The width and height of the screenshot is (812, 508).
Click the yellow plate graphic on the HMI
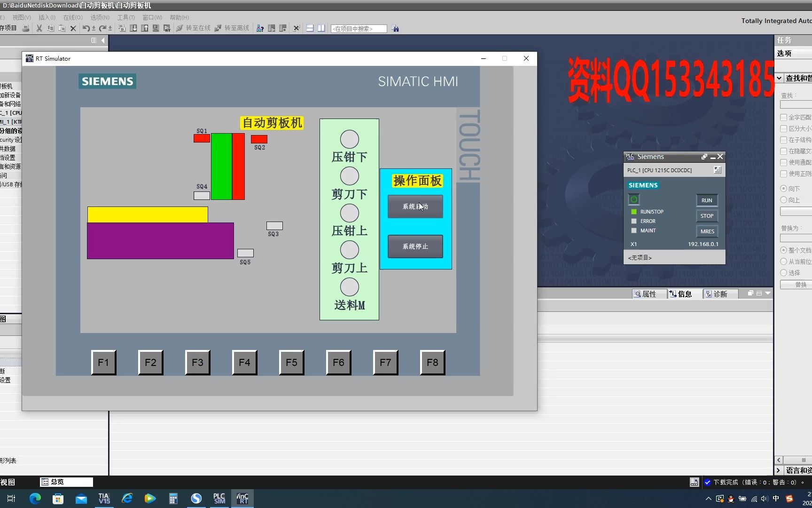tap(148, 214)
